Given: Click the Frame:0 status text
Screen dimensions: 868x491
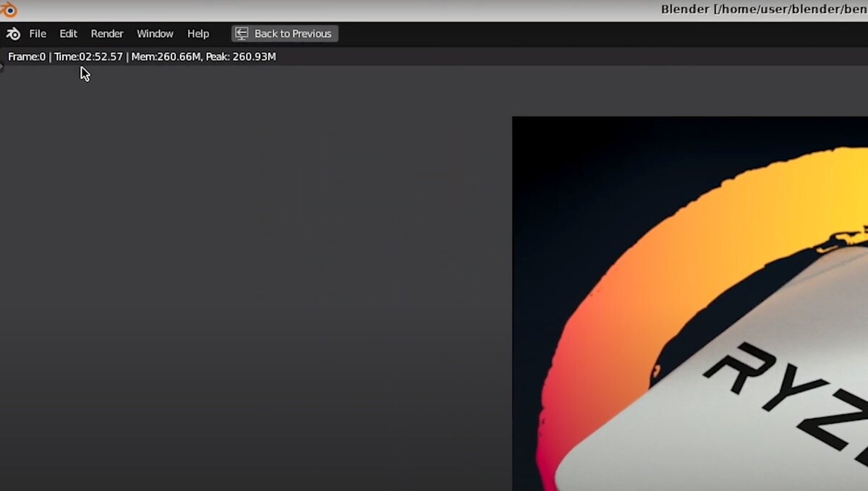Looking at the screenshot, I should click(27, 56).
